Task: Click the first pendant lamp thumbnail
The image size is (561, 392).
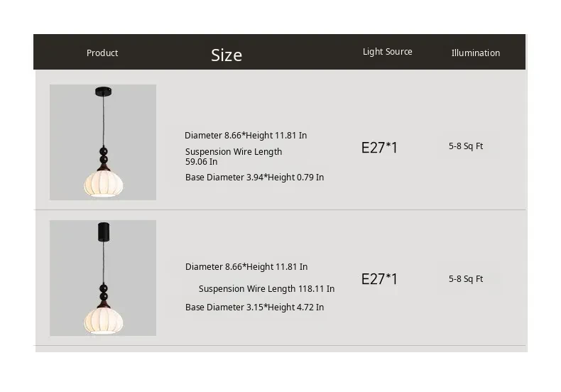Action: tap(103, 142)
